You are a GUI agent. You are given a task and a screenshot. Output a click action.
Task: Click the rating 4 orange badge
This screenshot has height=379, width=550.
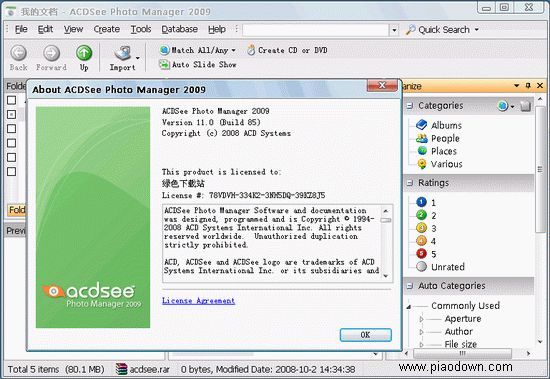pyautogui.click(x=421, y=241)
